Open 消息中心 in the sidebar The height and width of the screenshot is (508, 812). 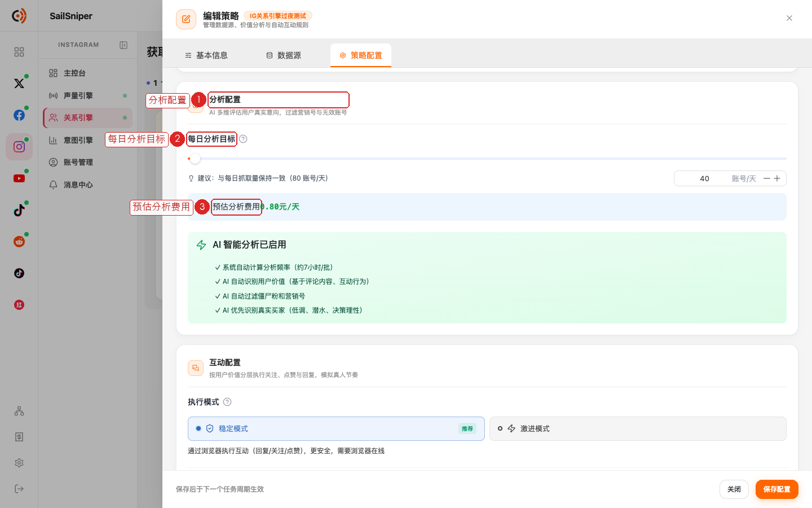[87, 185]
